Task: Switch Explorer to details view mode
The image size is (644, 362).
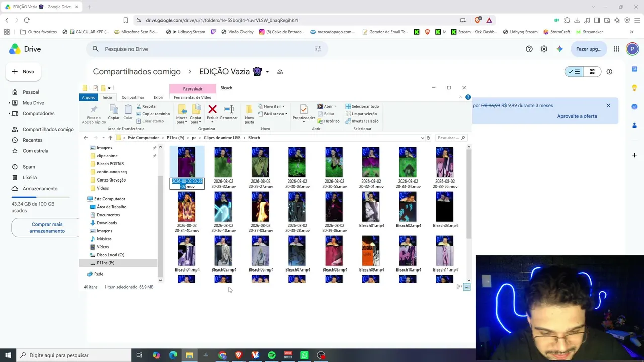Action: (459, 287)
